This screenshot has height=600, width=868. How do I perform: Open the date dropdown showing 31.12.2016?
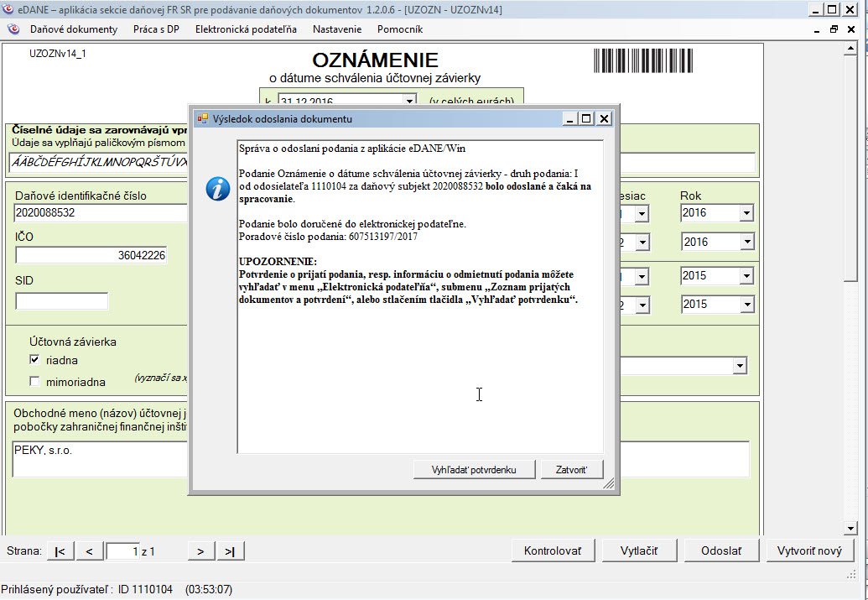pos(409,102)
